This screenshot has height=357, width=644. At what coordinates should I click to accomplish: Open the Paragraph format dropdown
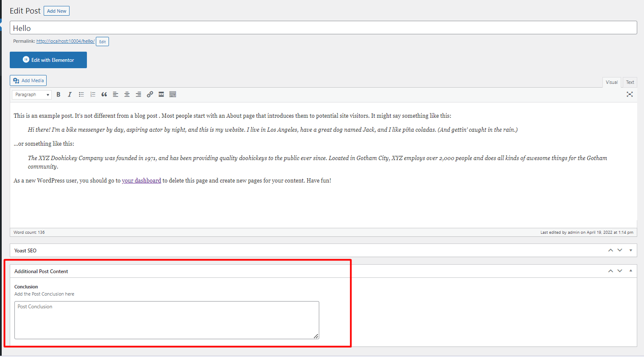pos(31,94)
